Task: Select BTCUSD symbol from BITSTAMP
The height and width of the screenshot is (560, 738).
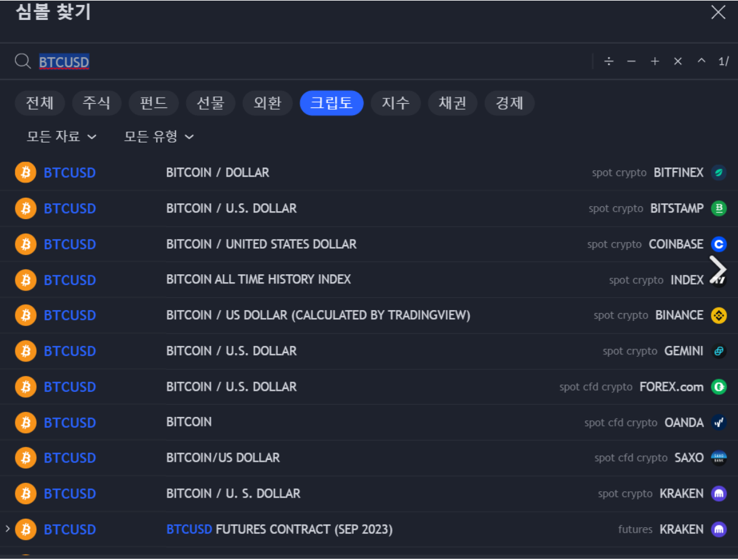Action: coord(70,209)
